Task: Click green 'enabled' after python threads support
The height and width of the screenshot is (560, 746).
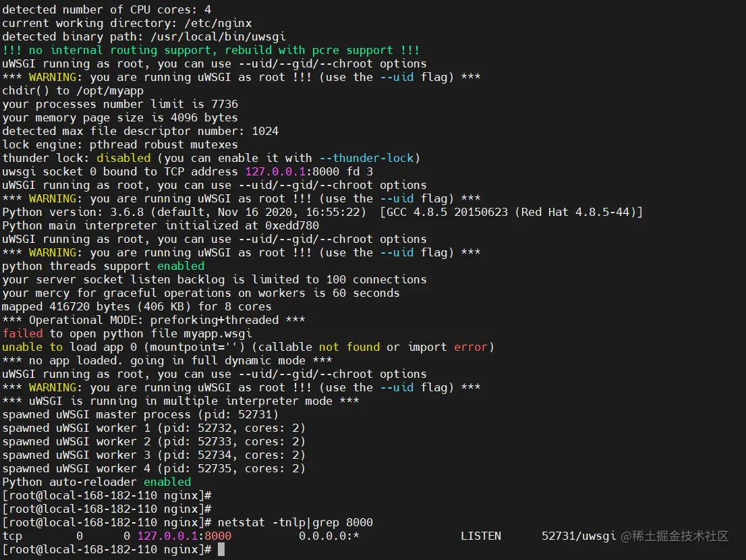Action: click(181, 266)
